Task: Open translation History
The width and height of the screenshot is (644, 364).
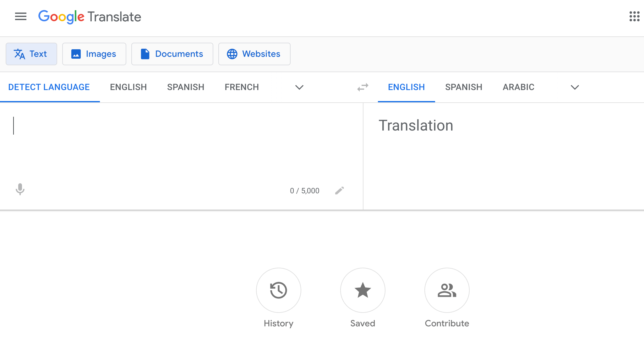Action: point(278,290)
